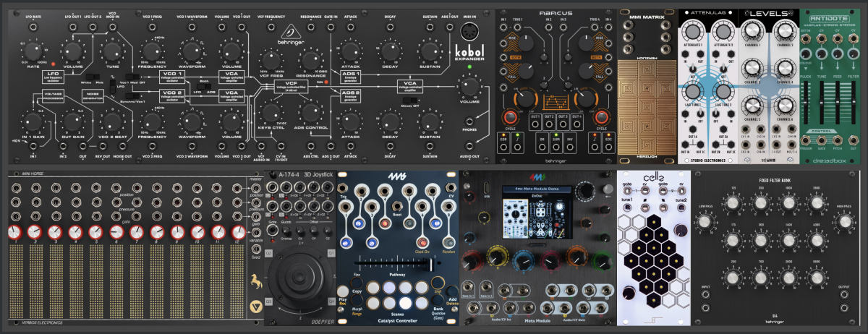Screen dimensions: 868x334
Task: Click the Meta Module USB port
Action: [486, 187]
